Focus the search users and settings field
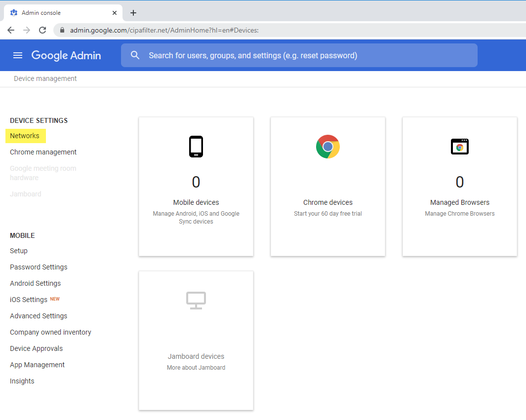The width and height of the screenshot is (526, 420). click(299, 55)
